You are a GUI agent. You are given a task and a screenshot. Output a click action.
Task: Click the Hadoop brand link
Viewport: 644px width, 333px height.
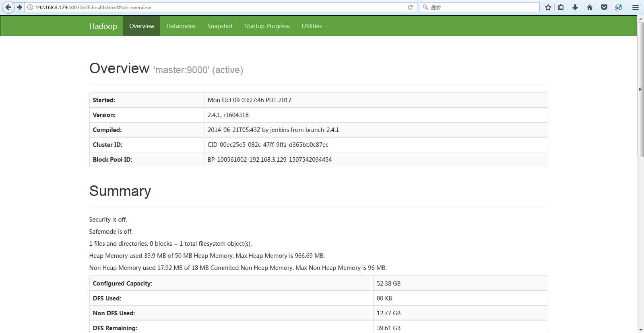pyautogui.click(x=103, y=26)
